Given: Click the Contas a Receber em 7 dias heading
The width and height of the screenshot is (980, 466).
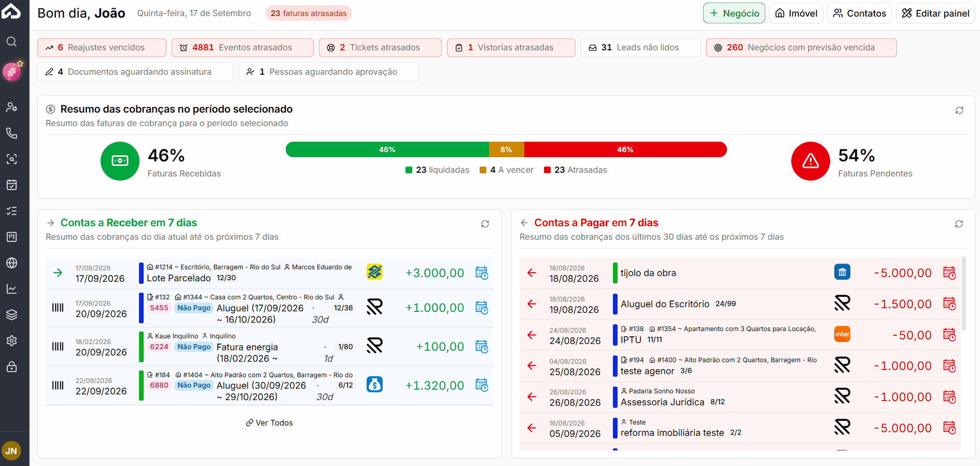Looking at the screenshot, I should 129,223.
